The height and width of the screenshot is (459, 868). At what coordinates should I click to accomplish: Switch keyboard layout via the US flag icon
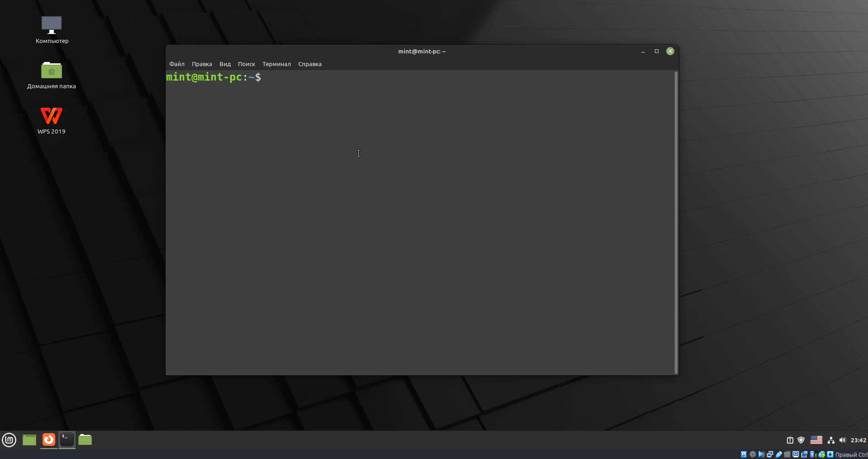pos(816,440)
